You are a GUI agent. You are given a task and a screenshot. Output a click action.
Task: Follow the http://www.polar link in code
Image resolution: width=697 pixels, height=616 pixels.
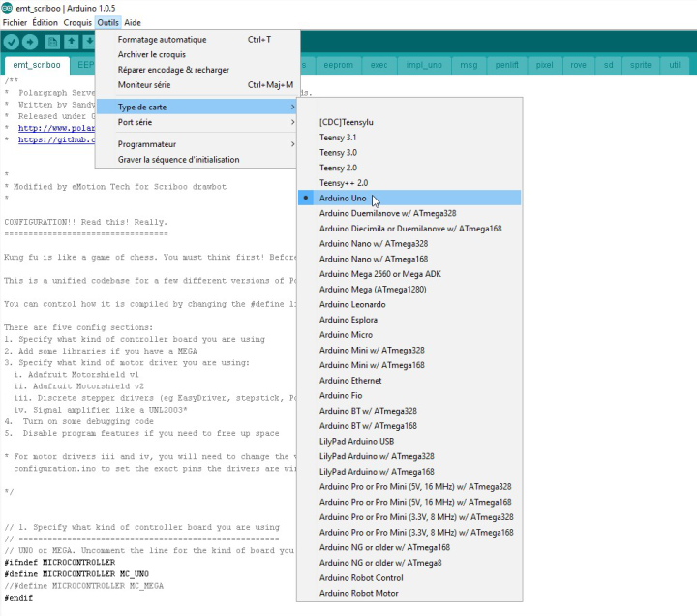point(56,128)
